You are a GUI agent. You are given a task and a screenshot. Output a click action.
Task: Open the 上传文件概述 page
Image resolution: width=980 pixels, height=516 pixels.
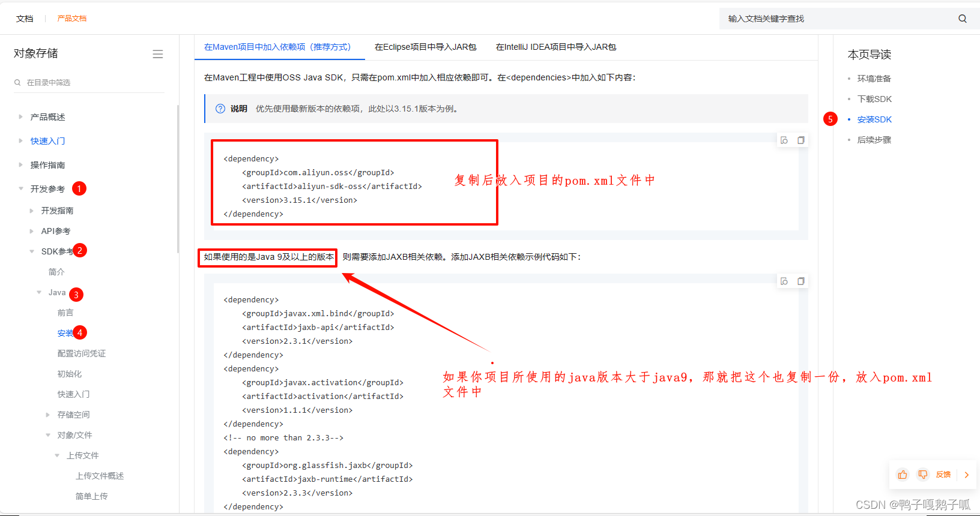[100, 476]
